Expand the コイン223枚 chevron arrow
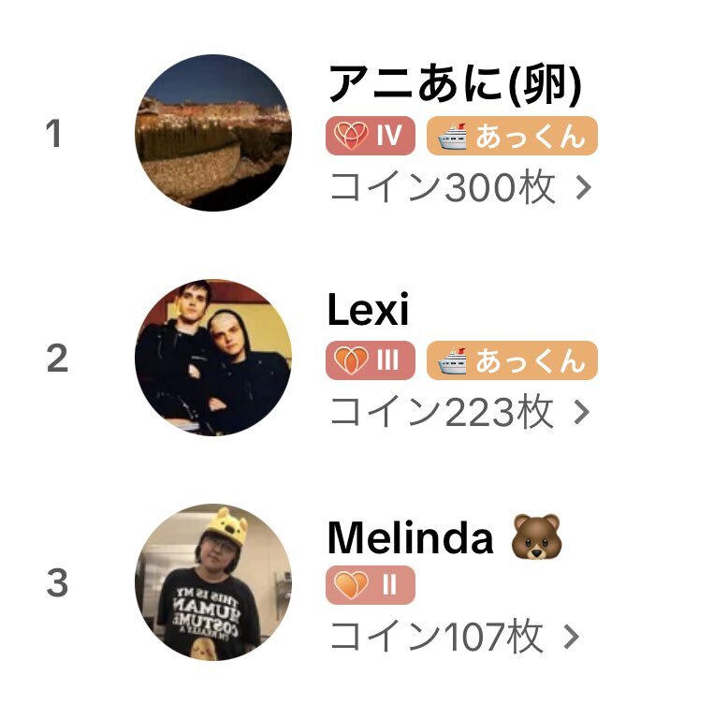Viewport: 728px width, 719px height. 582,413
